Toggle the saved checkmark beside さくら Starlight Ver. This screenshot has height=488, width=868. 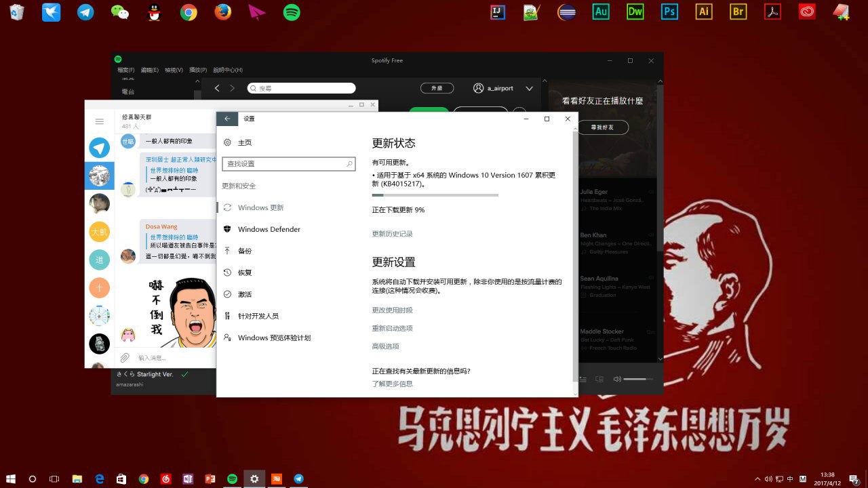(184, 374)
